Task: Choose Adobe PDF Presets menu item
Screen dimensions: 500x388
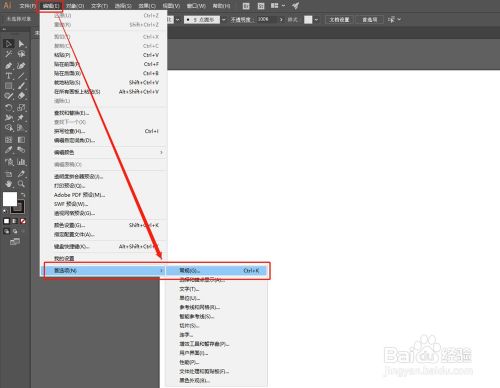Action: click(x=104, y=195)
